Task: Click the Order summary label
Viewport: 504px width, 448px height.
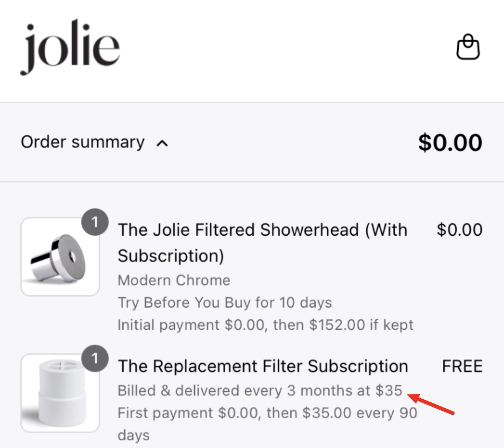Action: pos(82,142)
